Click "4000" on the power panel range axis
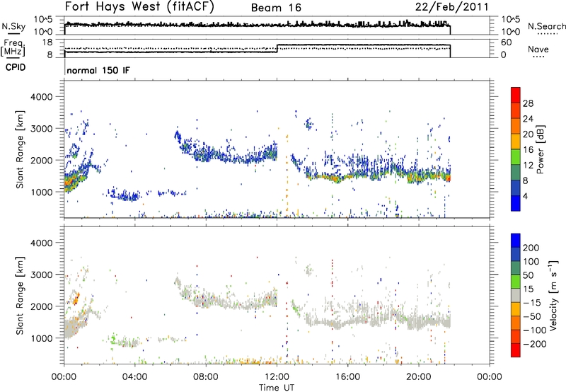 tap(41, 97)
